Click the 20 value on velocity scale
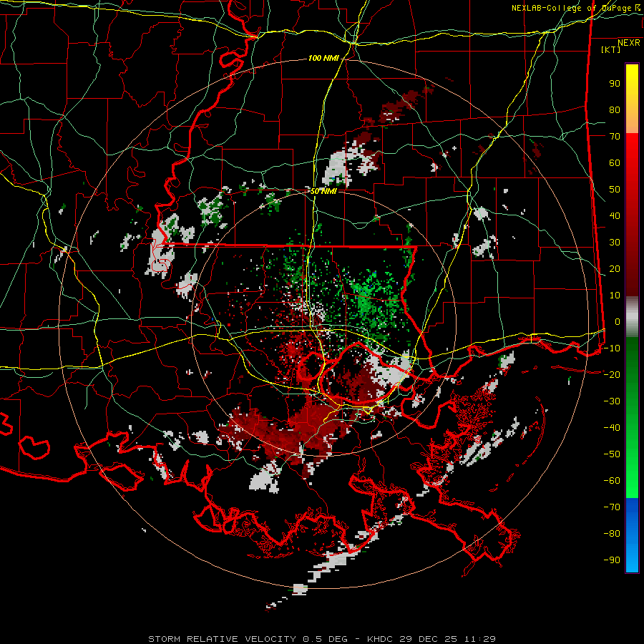 [615, 268]
